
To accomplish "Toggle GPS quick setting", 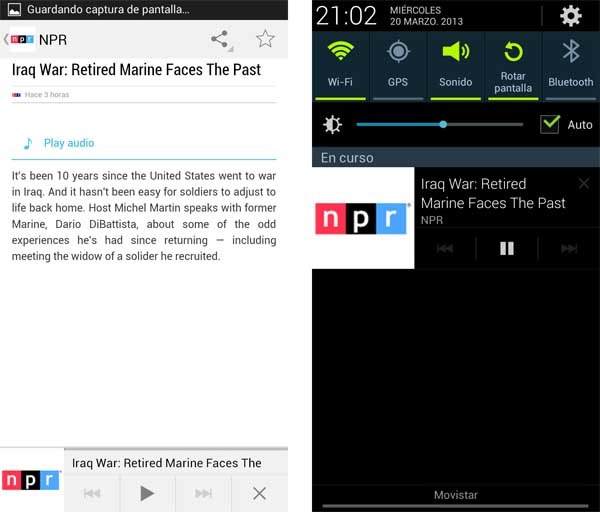I will coord(398,65).
